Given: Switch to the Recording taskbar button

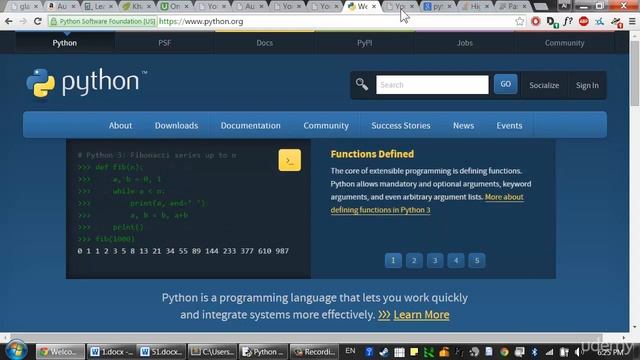Looking at the screenshot, I should pos(315,351).
